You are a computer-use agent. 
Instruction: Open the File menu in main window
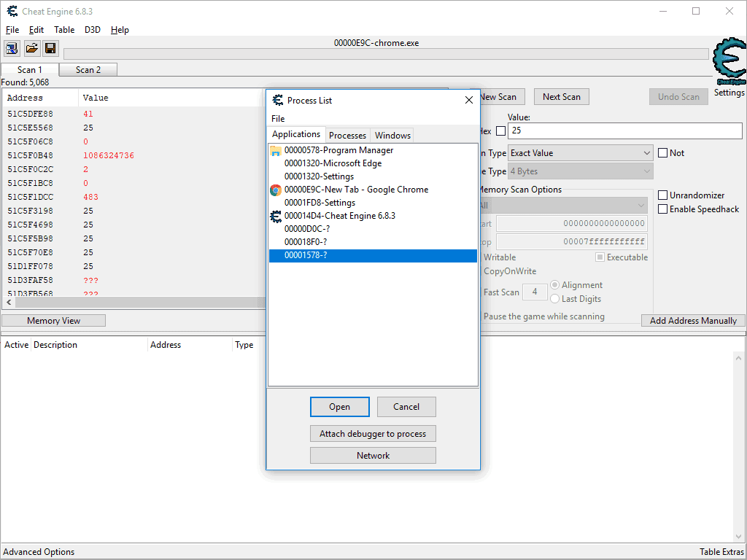click(x=12, y=29)
